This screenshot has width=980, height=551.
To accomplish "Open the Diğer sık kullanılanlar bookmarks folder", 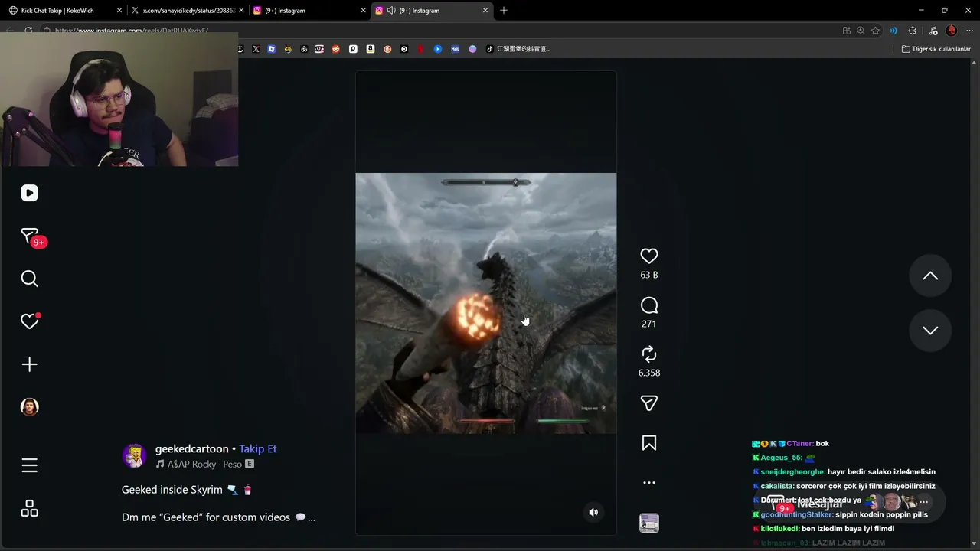I will (936, 49).
